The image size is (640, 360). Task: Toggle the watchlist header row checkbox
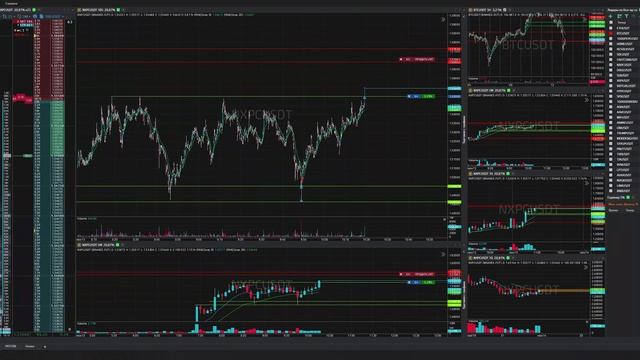click(x=611, y=22)
